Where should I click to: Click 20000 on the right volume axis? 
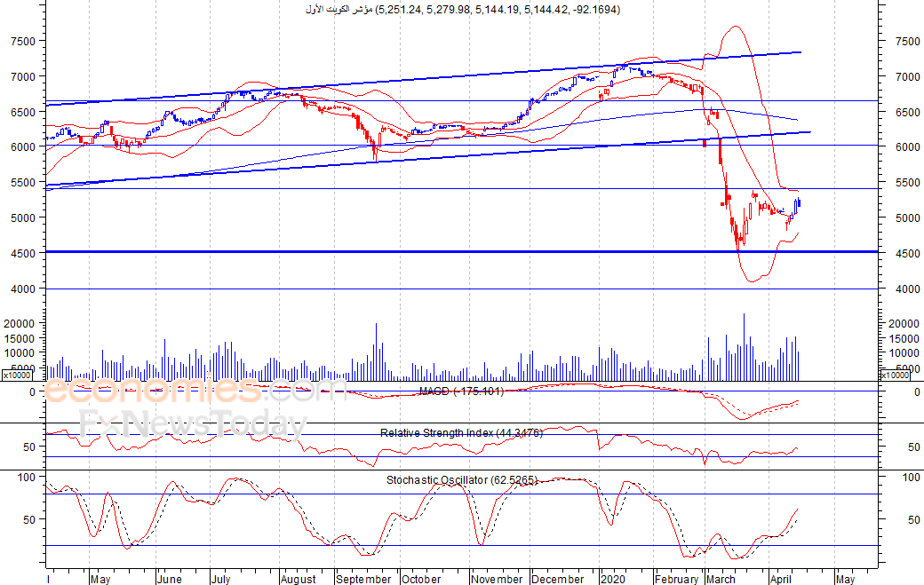[x=904, y=324]
